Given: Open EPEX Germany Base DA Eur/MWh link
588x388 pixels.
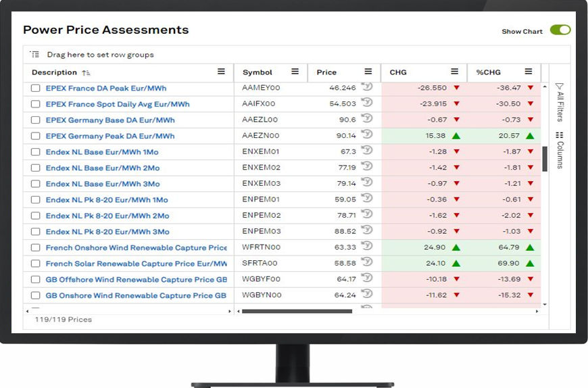Looking at the screenshot, I should pyautogui.click(x=109, y=120).
